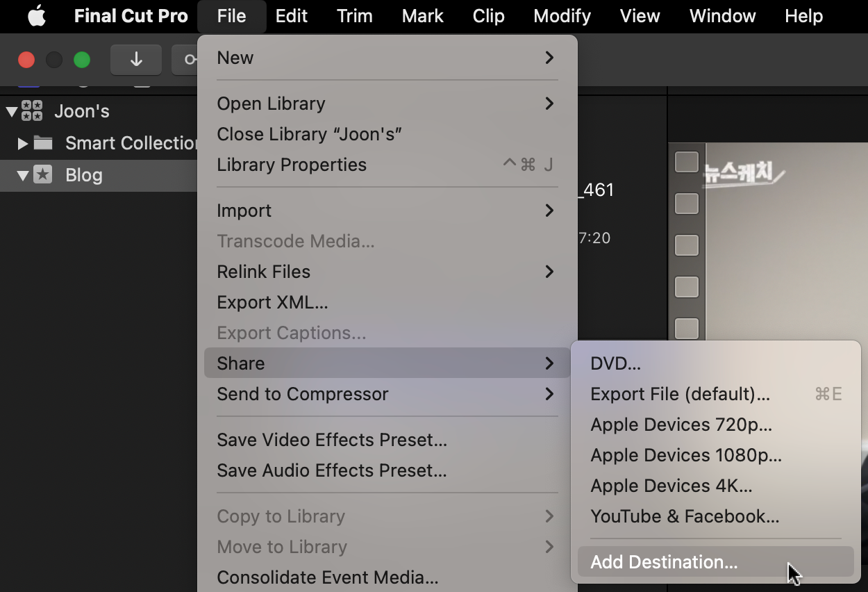This screenshot has height=592, width=868.
Task: Open the New submenu
Action: click(x=387, y=58)
